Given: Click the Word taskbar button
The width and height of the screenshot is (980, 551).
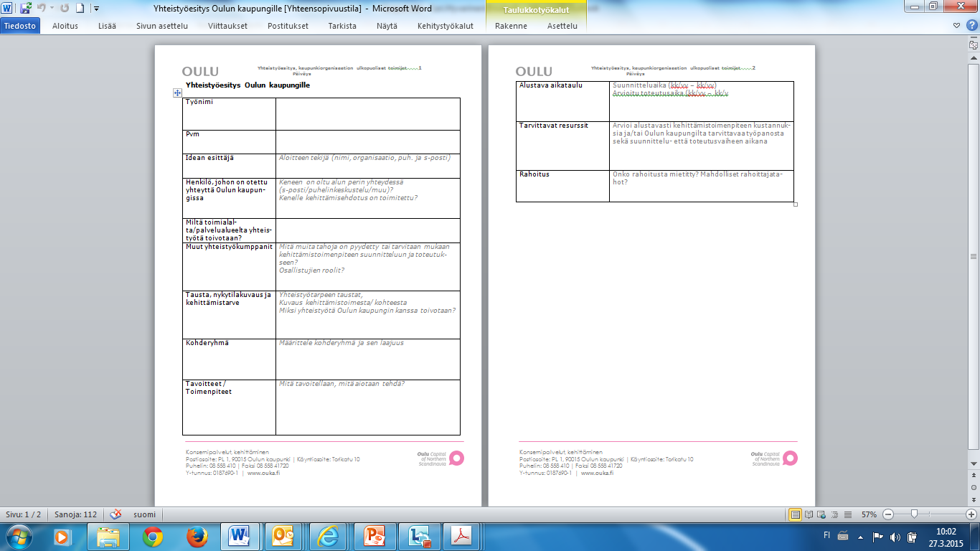Looking at the screenshot, I should pyautogui.click(x=240, y=537).
